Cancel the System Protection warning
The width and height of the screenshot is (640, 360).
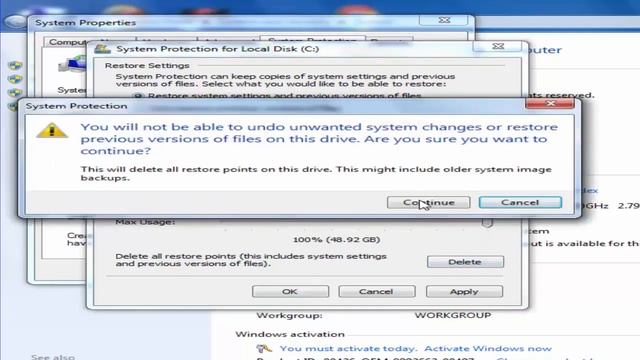pyautogui.click(x=520, y=202)
